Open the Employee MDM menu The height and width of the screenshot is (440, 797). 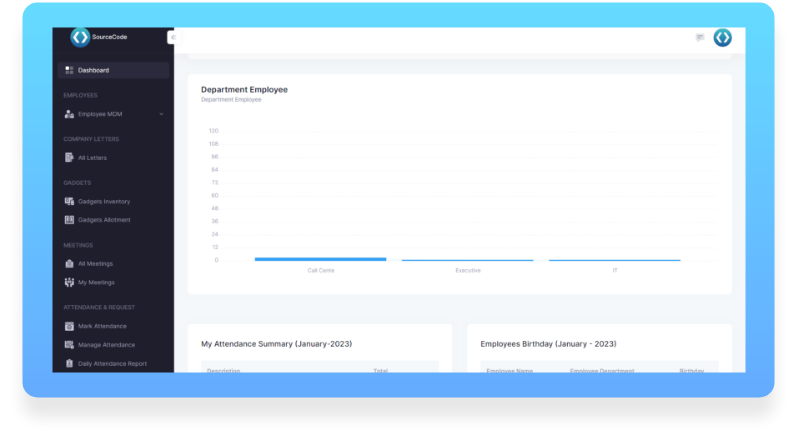point(100,114)
